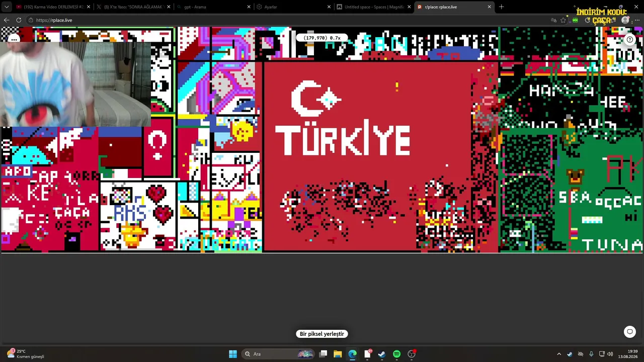Viewport: 644px width, 362px height.
Task: Open the browser Settings and more menu
Action: point(637,20)
